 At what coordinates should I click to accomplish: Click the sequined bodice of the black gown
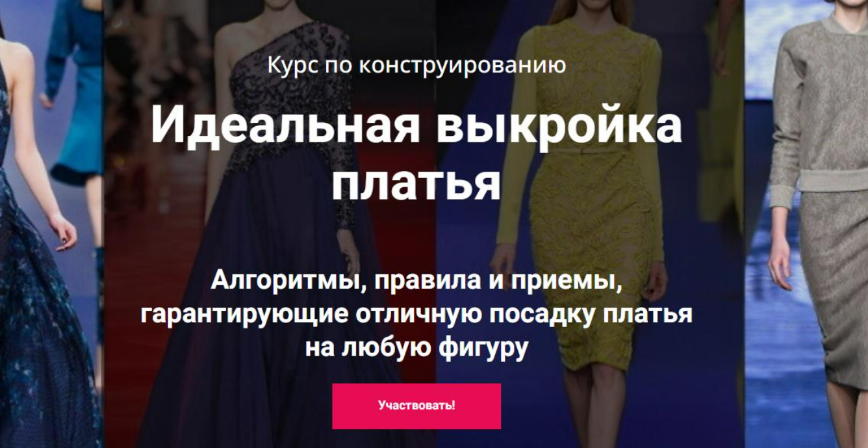(286, 91)
